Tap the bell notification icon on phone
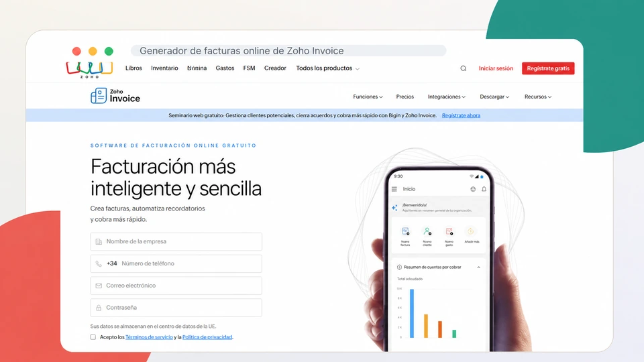 click(x=484, y=189)
